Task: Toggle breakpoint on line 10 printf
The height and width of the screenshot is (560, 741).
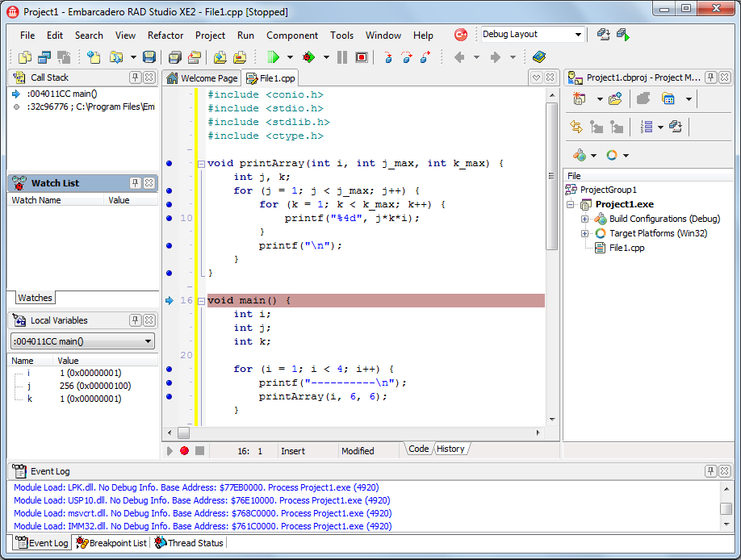Action: pos(170,219)
